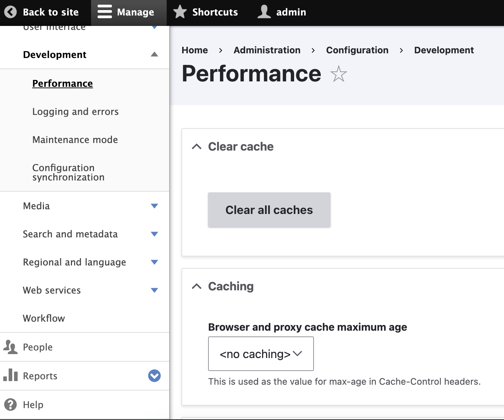Open the cache maximum age dropdown

pyautogui.click(x=261, y=354)
